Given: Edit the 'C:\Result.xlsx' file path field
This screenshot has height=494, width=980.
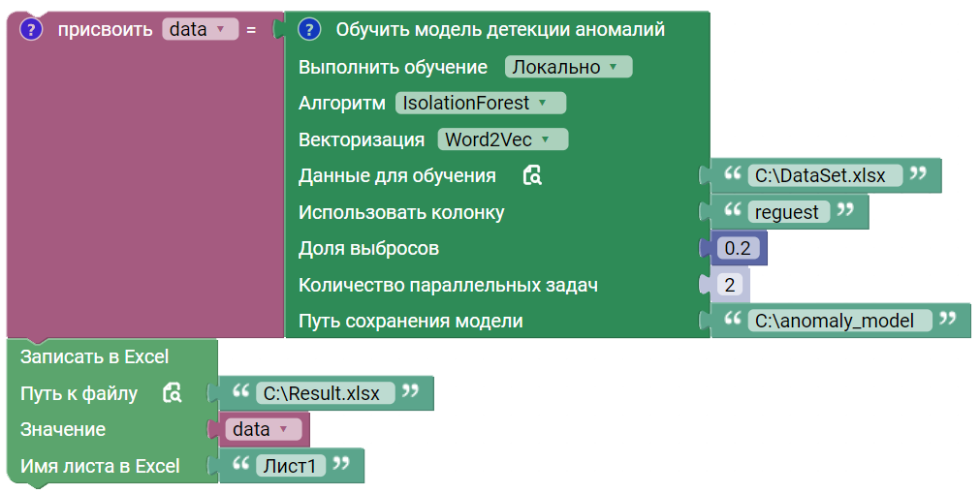Looking at the screenshot, I should click(325, 393).
